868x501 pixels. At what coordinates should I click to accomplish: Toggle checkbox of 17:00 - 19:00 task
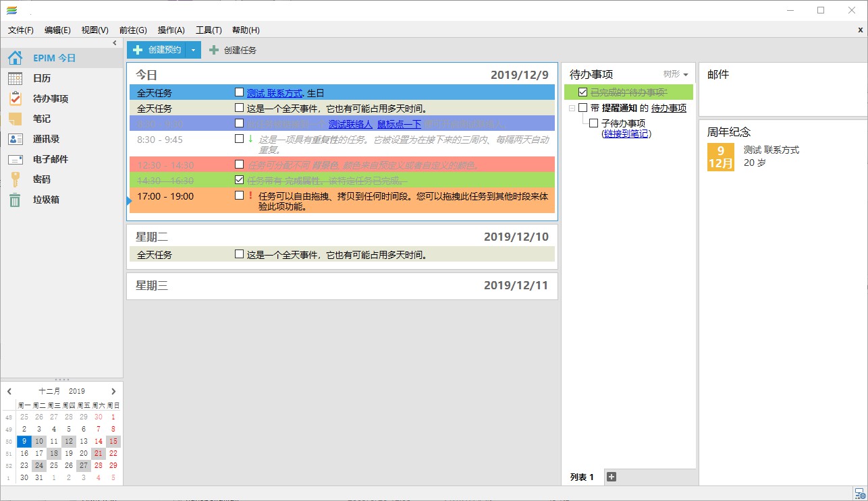[239, 196]
